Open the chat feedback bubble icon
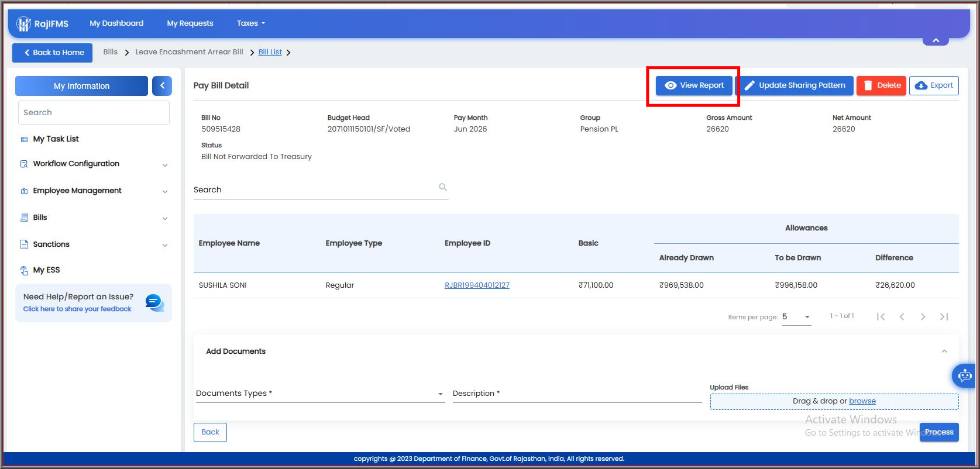The image size is (980, 469). click(x=154, y=302)
